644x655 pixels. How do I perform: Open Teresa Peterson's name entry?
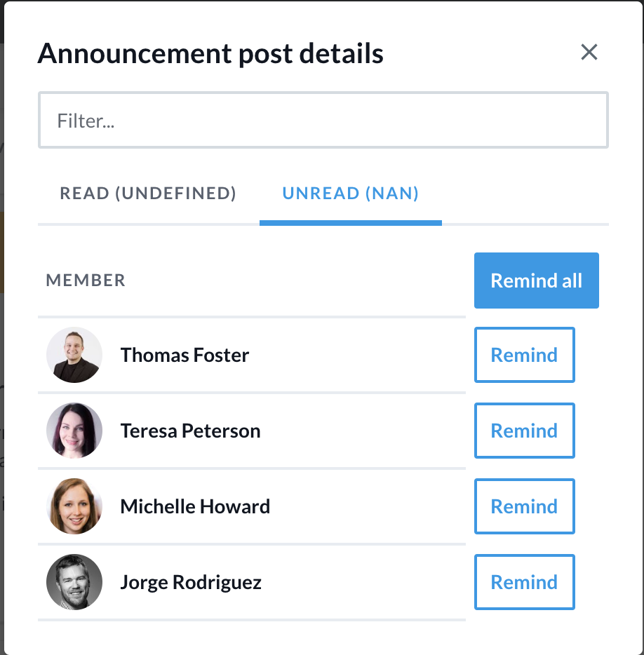190,431
